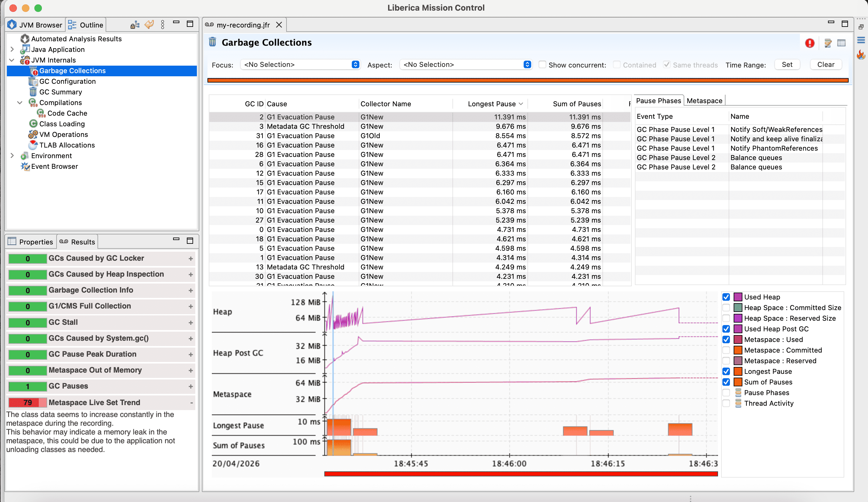Screen dimensions: 868x502
Task: Select the Pause Phases tab
Action: click(659, 101)
